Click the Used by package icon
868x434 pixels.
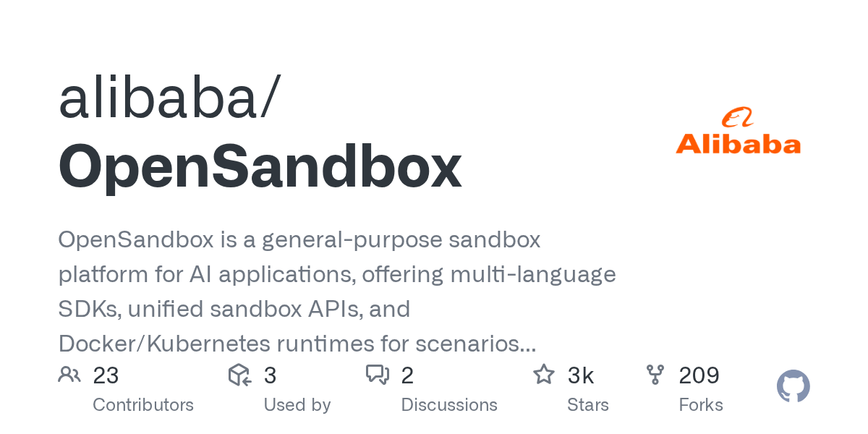[x=239, y=375]
